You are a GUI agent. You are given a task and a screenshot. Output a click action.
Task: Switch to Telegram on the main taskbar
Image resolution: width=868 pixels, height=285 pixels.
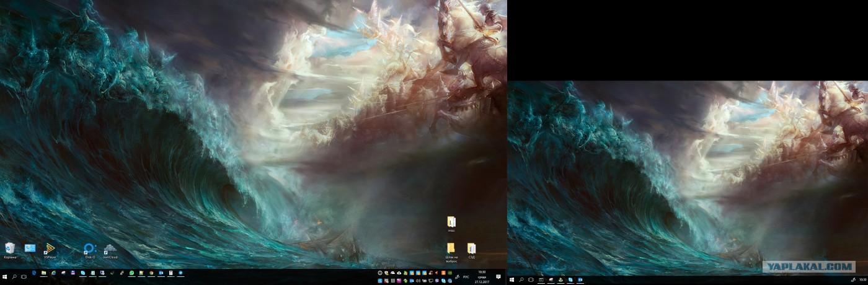180,273
